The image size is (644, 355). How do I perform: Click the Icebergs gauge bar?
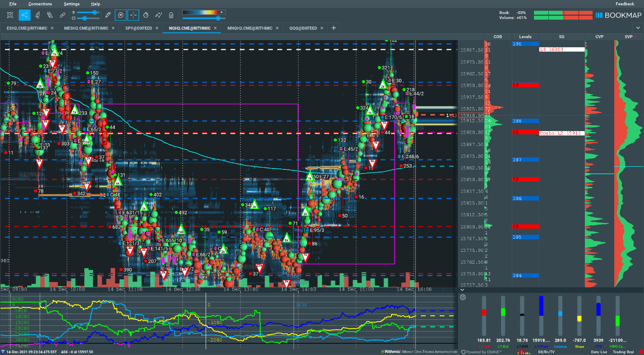tap(560, 315)
